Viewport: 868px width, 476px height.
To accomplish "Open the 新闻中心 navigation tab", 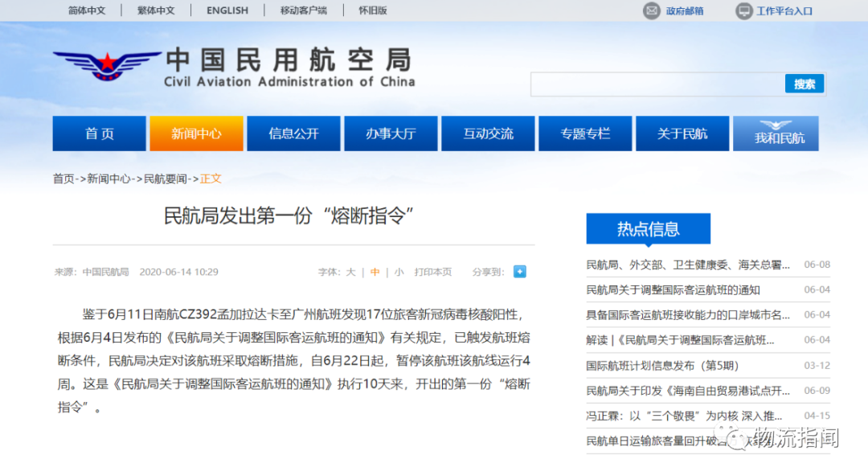I will 196,133.
